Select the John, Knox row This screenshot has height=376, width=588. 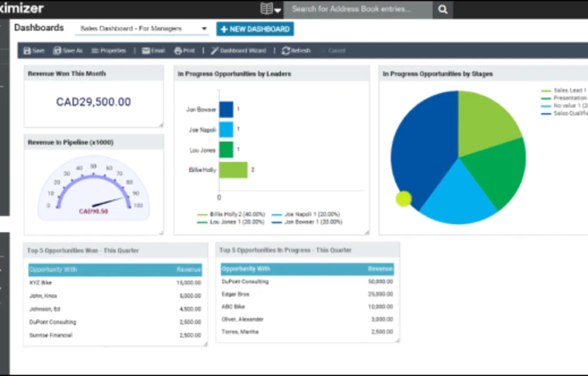coord(115,296)
